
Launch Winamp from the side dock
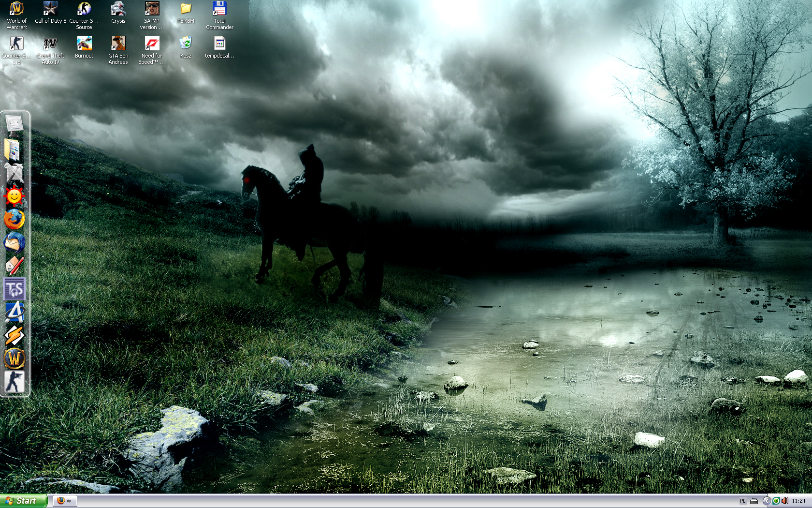click(14, 335)
